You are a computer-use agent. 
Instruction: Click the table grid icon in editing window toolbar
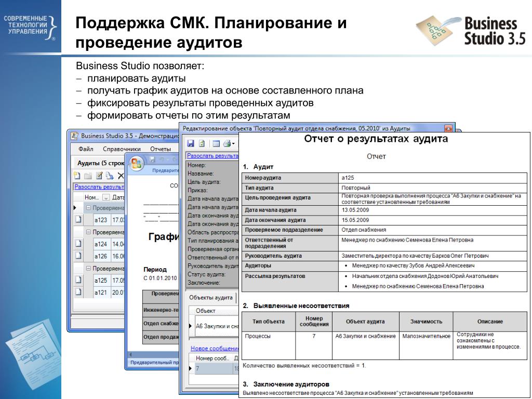click(216, 143)
